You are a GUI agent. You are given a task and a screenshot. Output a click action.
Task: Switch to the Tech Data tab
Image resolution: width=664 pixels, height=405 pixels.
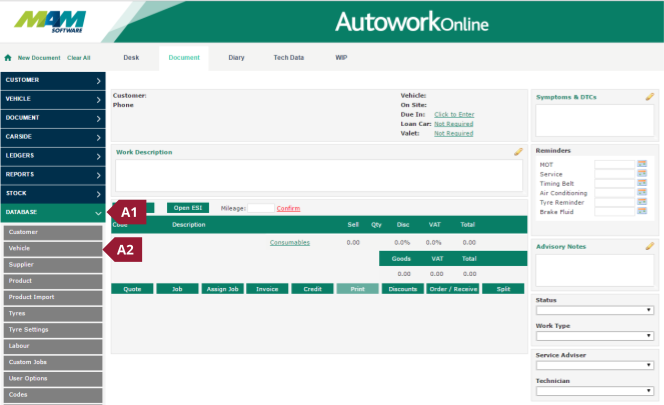tap(288, 58)
